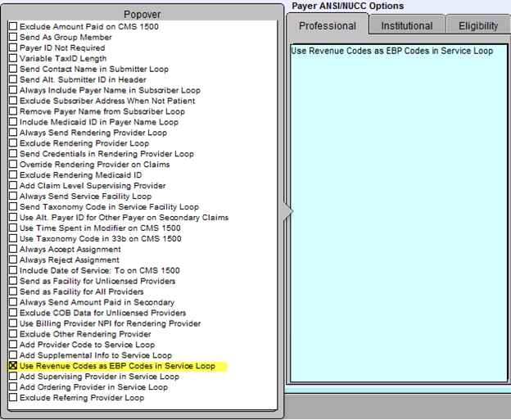The width and height of the screenshot is (511, 420).
Task: Enable Exclude Amount Paid on CMS 1500
Action: (13, 27)
